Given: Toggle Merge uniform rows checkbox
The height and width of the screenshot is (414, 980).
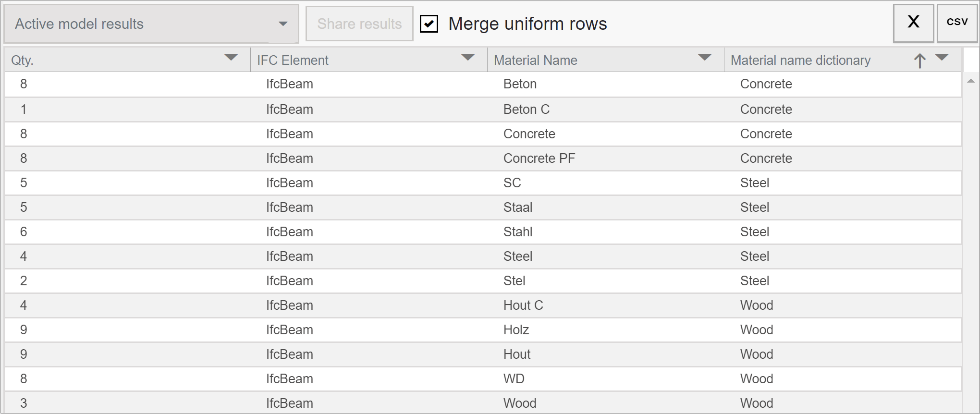Looking at the screenshot, I should click(x=429, y=24).
